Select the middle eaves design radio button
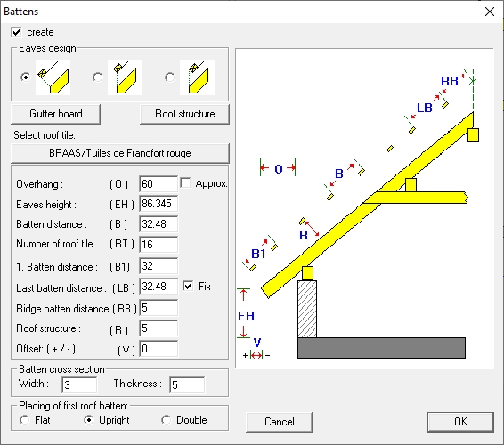This screenshot has height=445, width=504. (97, 77)
